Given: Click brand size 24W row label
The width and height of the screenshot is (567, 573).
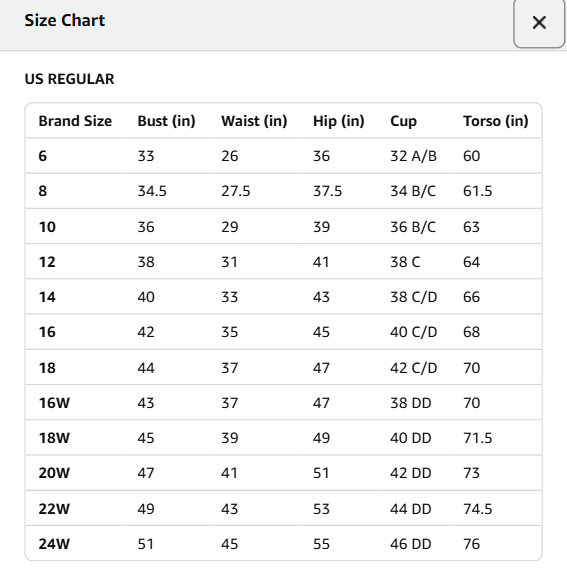Looking at the screenshot, I should (54, 544).
